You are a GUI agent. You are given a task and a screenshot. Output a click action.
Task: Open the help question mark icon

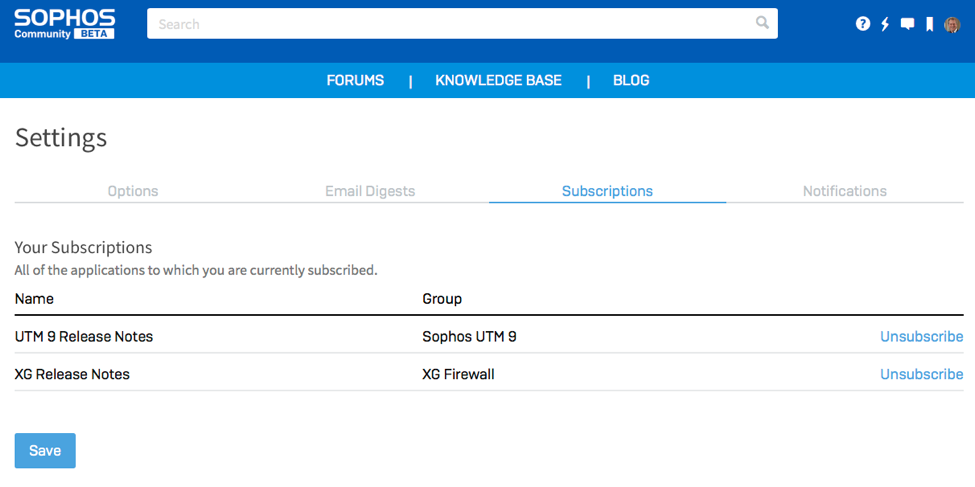coord(862,24)
